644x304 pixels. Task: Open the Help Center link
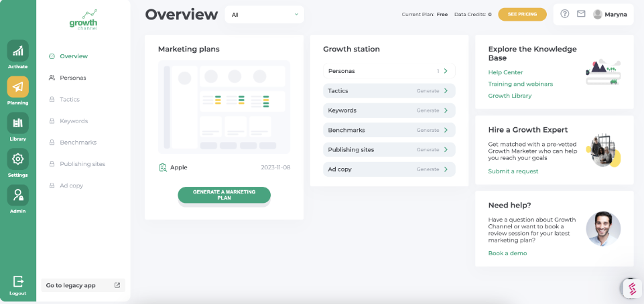click(505, 72)
